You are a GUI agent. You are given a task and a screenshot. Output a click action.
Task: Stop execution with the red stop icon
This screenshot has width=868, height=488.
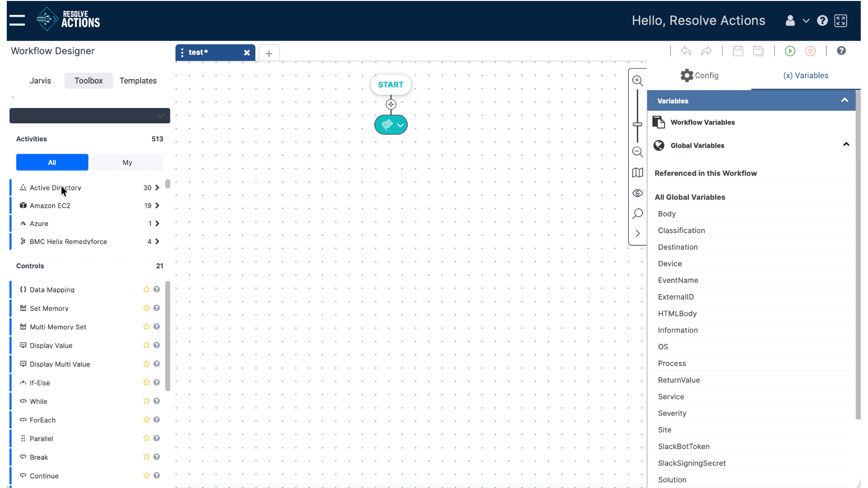[811, 51]
